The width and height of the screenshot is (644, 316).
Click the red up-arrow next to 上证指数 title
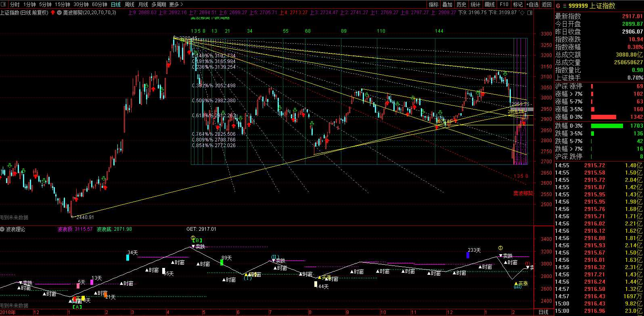pos(52,13)
